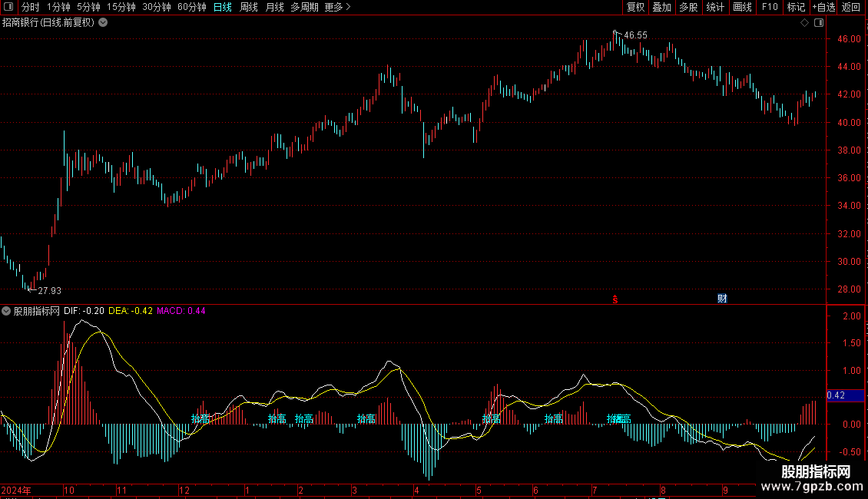Click 返回 to go back
The image size is (868, 499).
pyautogui.click(x=851, y=7)
